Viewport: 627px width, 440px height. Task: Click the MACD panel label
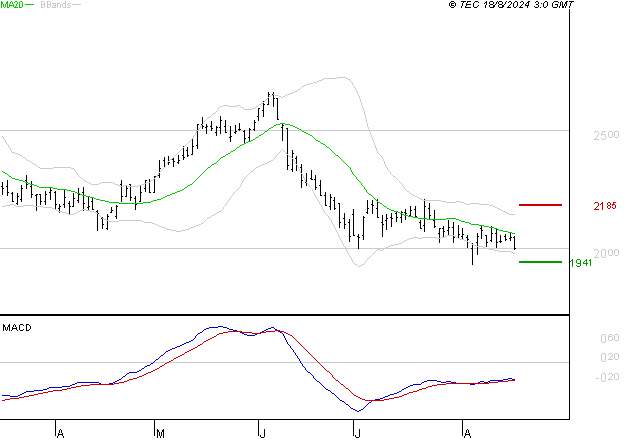pos(17,328)
